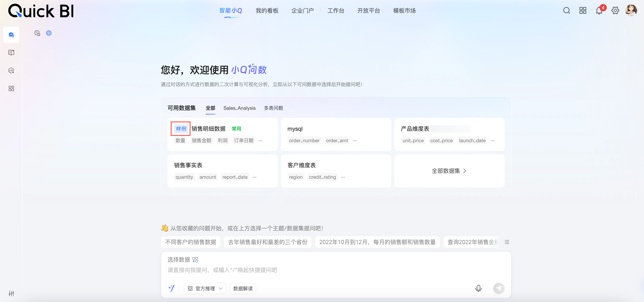Switch to the Sales_Analysis dataset tab
Screen dimensions: 644x302
coord(239,108)
